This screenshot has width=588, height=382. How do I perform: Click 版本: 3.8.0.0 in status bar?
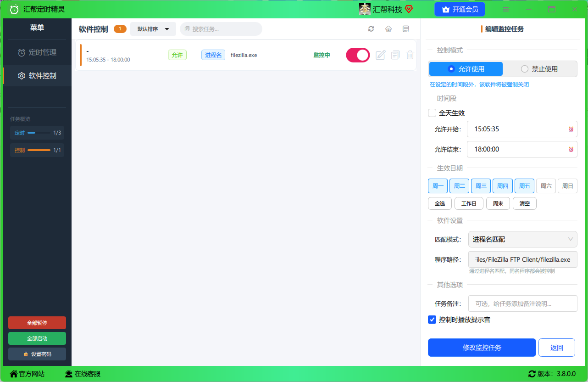click(552, 374)
